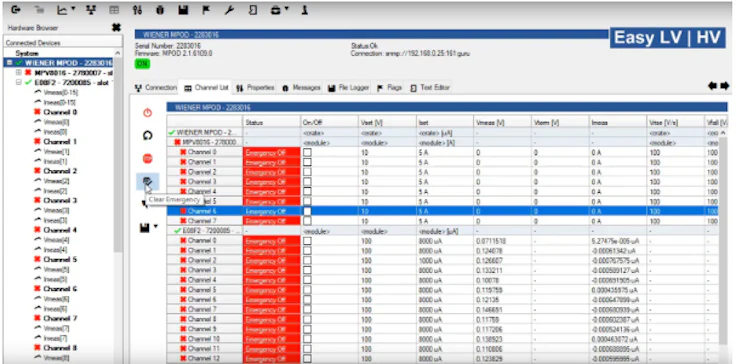This screenshot has height=364, width=736.
Task: Click the floppy disk icon in top toolbar
Action: pos(183,10)
